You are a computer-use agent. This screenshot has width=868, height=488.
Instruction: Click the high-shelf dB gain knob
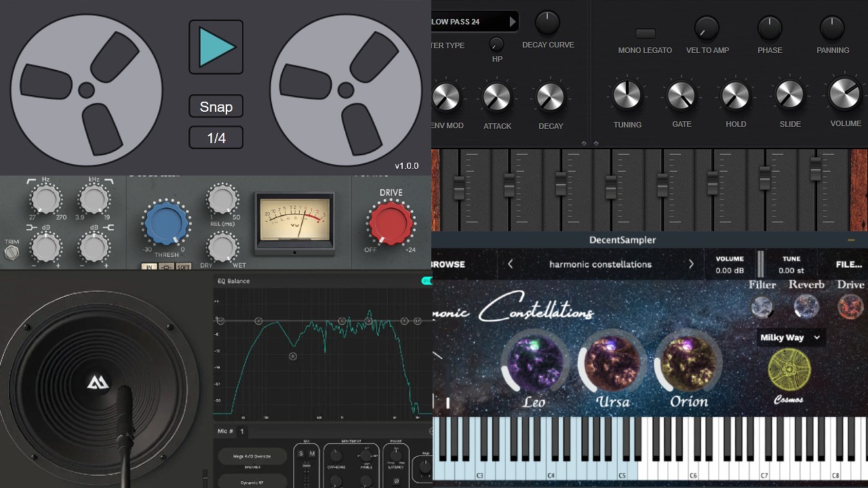coord(94,248)
